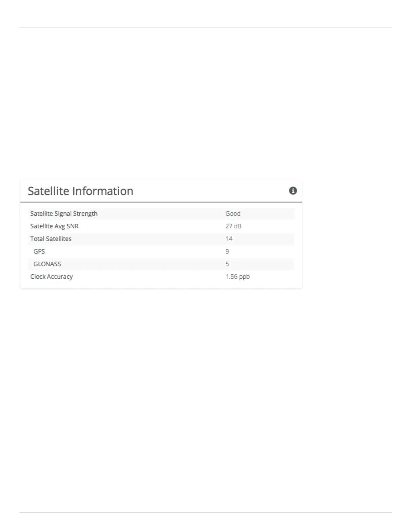Click the word Strength in the first row
This screenshot has width=411, height=532.
[x=85, y=214]
